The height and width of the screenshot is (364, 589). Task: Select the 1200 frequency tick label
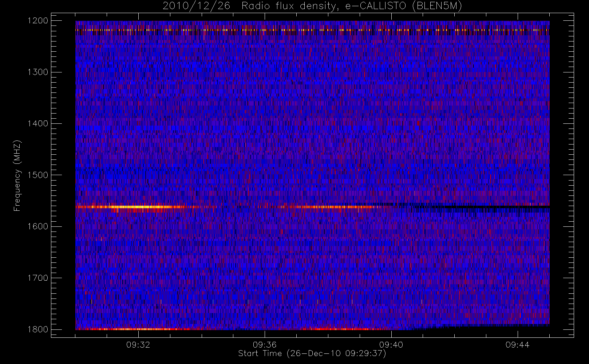click(38, 21)
